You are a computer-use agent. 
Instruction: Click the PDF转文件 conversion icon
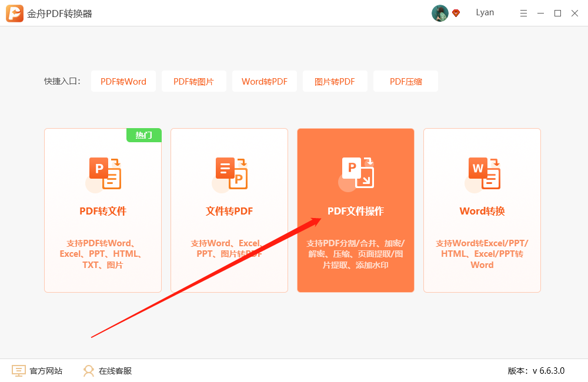pyautogui.click(x=104, y=175)
